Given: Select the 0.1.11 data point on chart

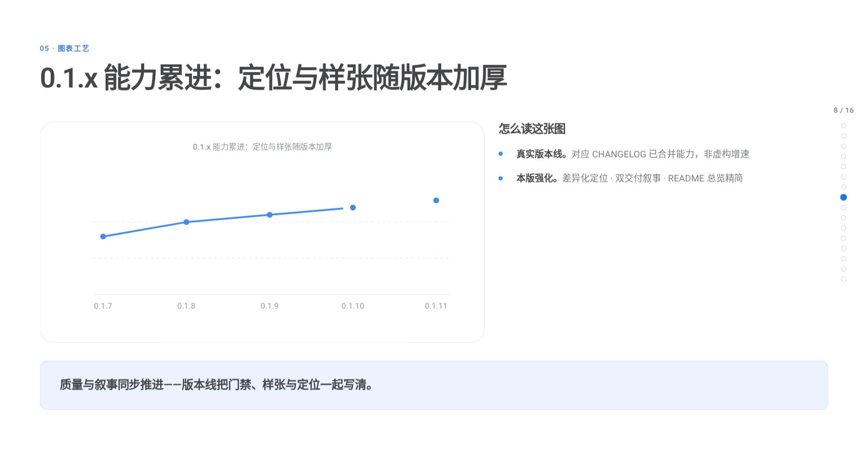Looking at the screenshot, I should [x=436, y=200].
